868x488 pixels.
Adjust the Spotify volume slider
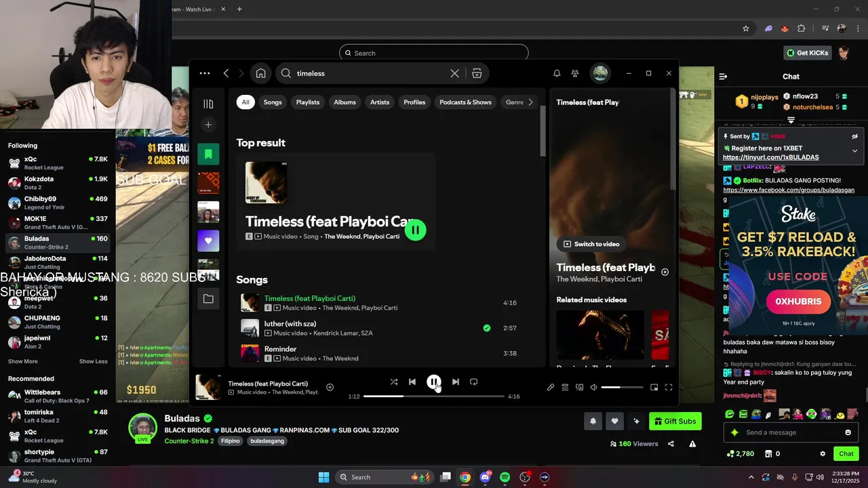click(622, 387)
